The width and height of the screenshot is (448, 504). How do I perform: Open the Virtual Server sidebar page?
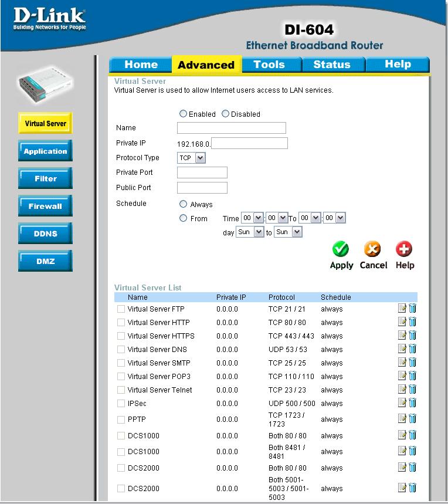coord(45,123)
